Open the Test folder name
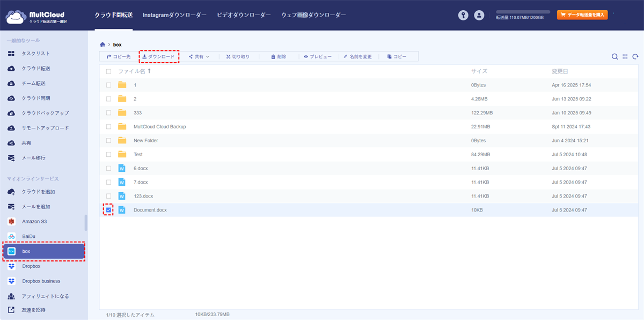This screenshot has height=320, width=644. (x=138, y=155)
